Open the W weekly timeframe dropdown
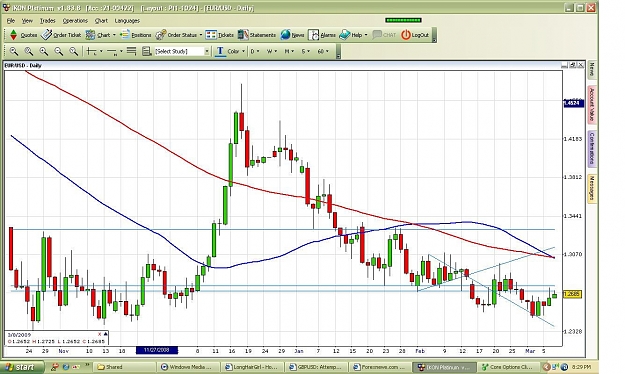 pos(272,51)
